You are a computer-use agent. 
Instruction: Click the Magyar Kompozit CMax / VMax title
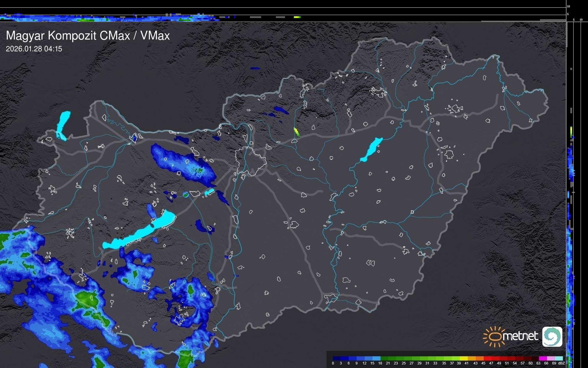click(88, 36)
